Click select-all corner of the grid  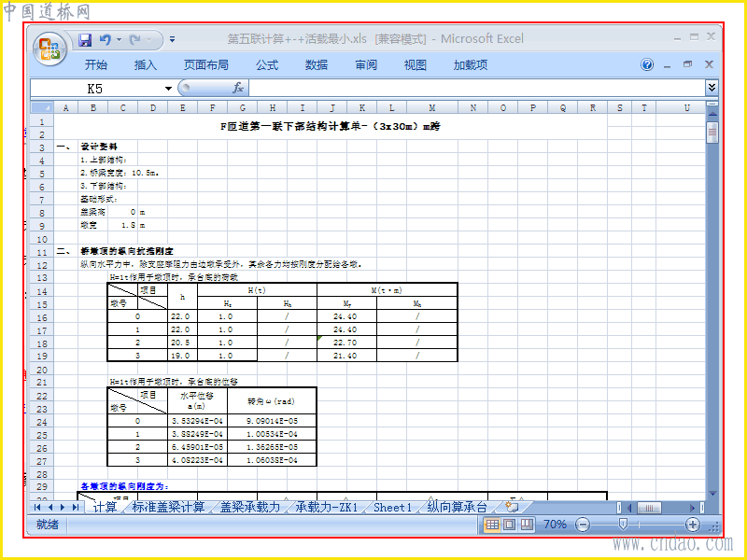(42, 107)
